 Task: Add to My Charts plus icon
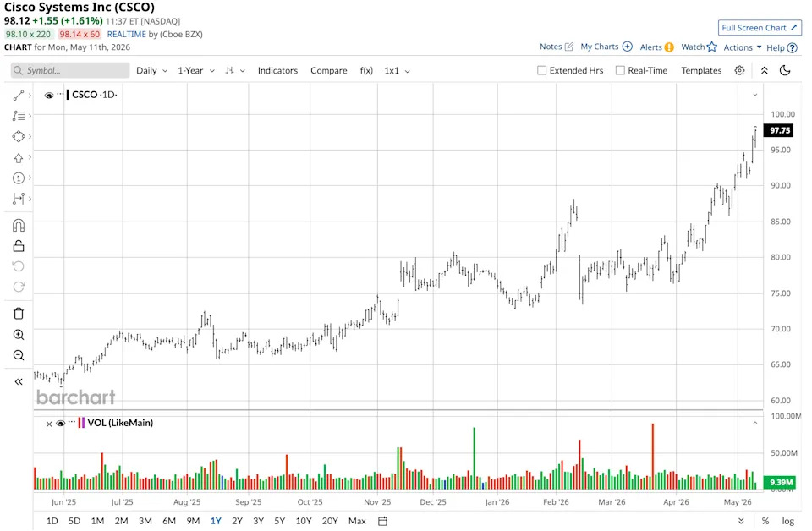pos(627,47)
